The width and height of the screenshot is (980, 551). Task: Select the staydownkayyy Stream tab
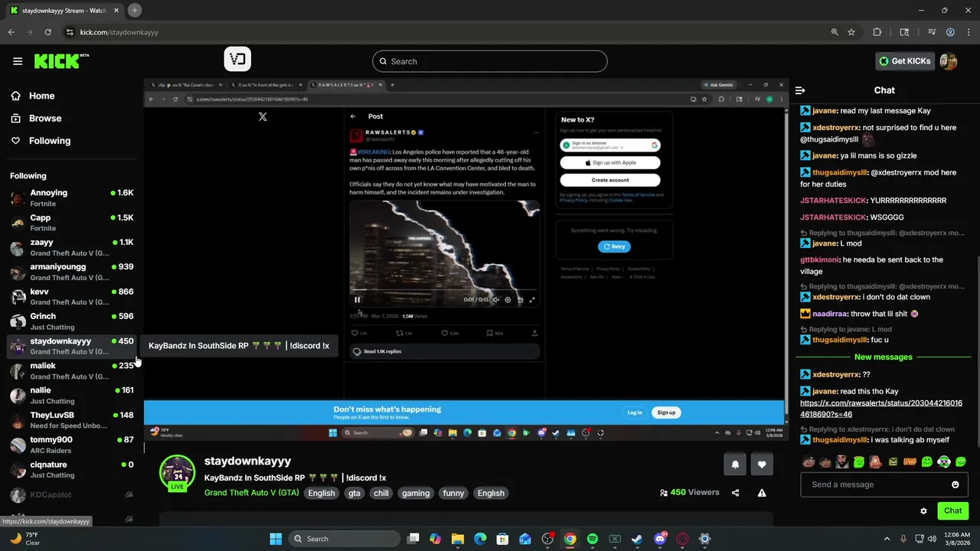tap(64, 11)
